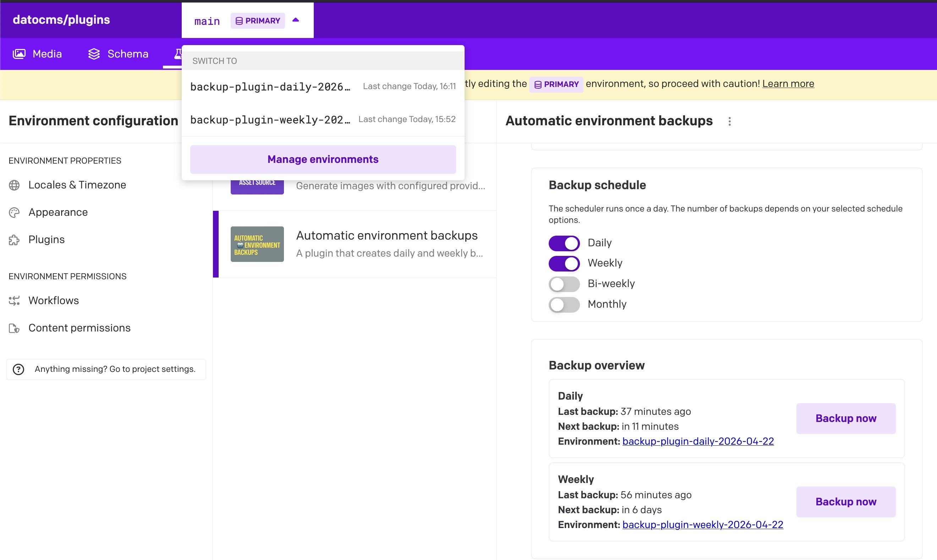Click the main environment name
Viewport: 937px width, 560px height.
[207, 21]
